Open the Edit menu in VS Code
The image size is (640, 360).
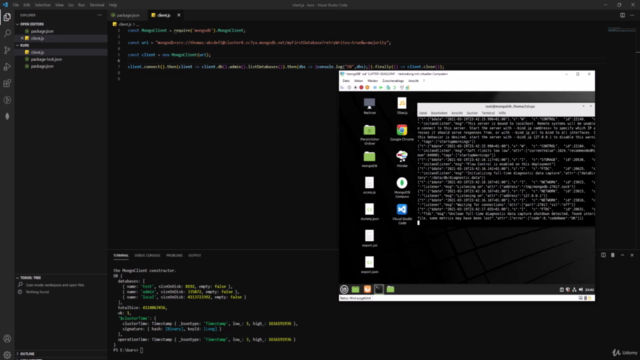(x=27, y=5)
